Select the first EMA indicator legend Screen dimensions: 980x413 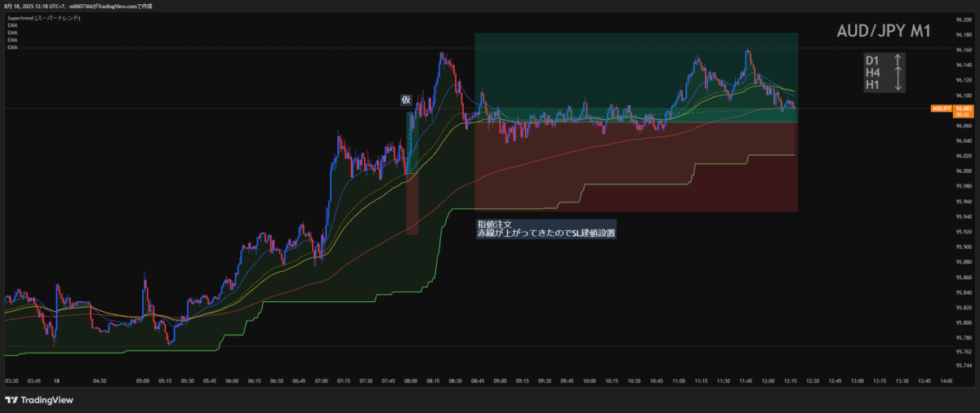pyautogui.click(x=12, y=25)
